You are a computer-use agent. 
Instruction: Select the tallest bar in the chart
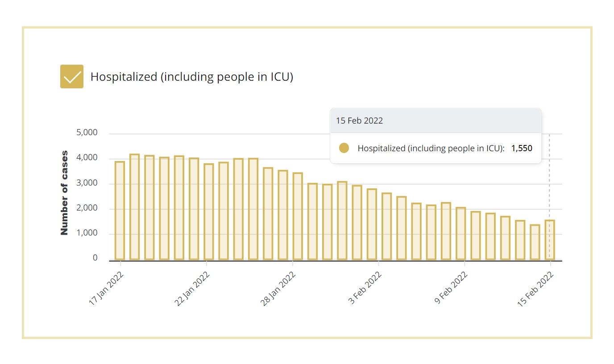coord(135,207)
